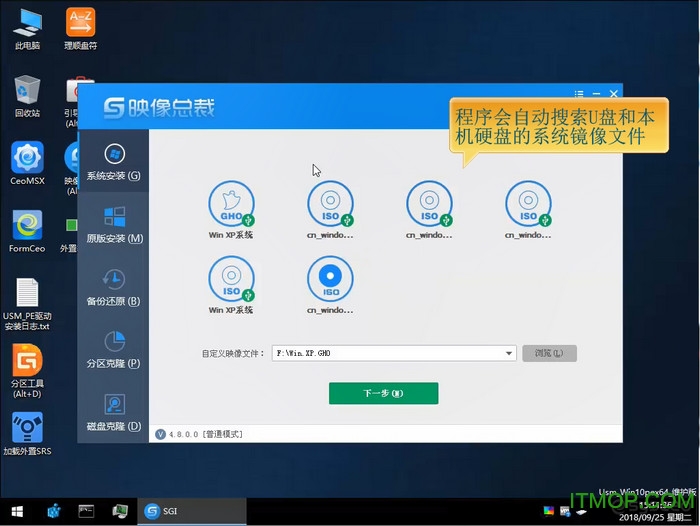Select the Win XP GHO image icon
The width and height of the screenshot is (700, 526).
point(231,204)
